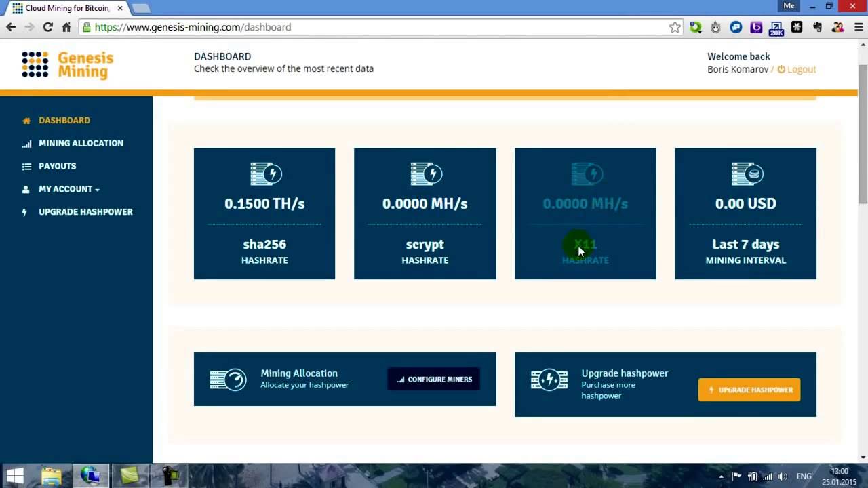Screen dimensions: 868x488
Task: Click the Upgrade hashpower server-bolt icon
Action: coord(549,380)
